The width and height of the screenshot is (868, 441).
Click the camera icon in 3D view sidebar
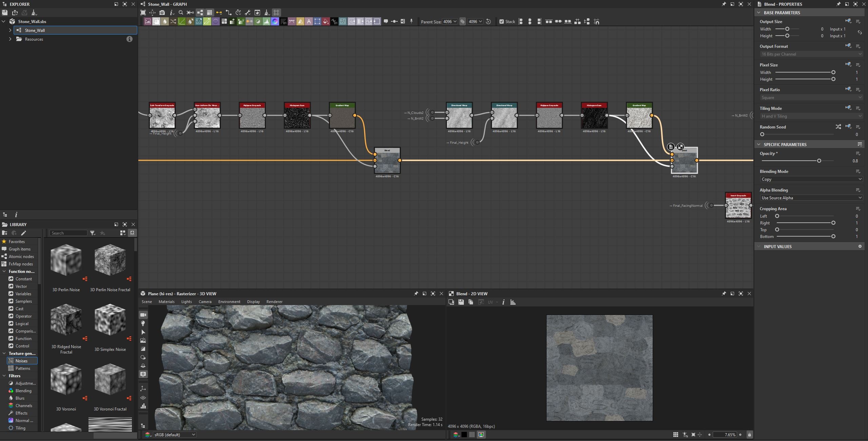point(143,315)
